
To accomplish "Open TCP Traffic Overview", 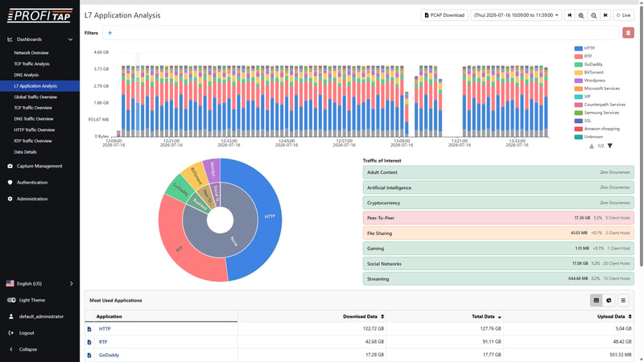I will [x=33, y=108].
